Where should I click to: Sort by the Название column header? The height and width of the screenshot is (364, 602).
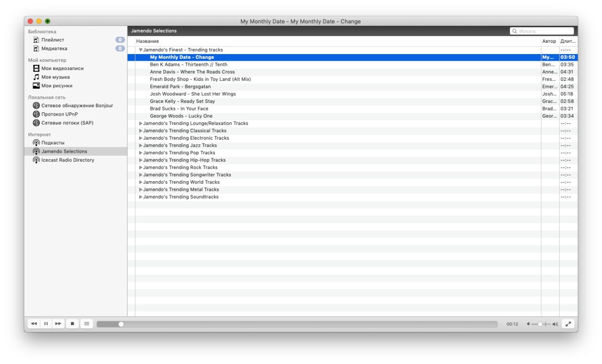coord(338,41)
